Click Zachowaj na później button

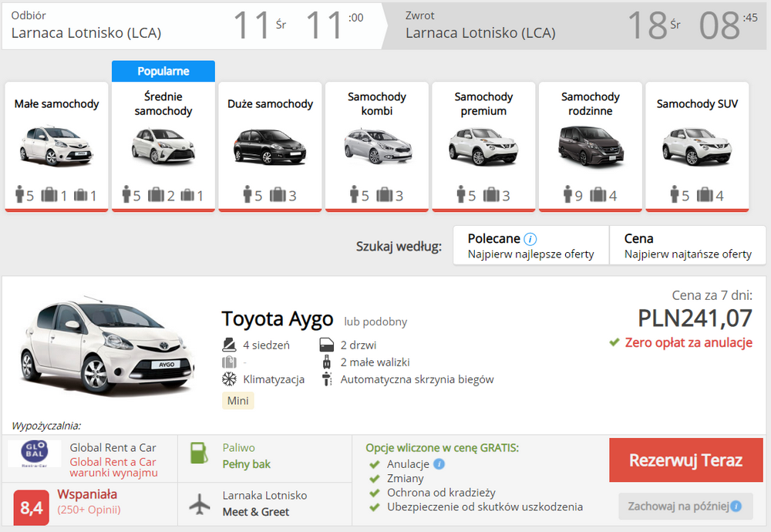(x=686, y=506)
